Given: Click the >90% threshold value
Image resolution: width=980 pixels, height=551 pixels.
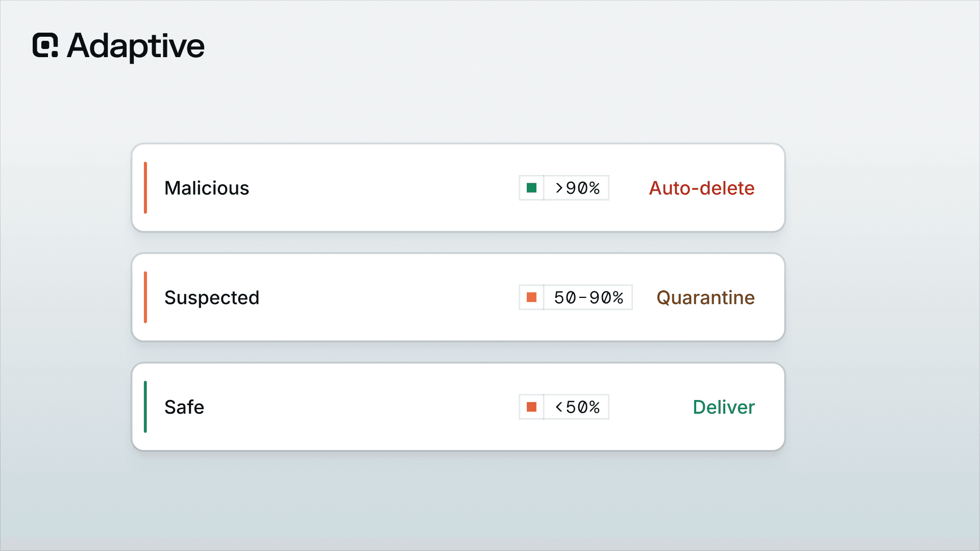Looking at the screenshot, I should 577,188.
